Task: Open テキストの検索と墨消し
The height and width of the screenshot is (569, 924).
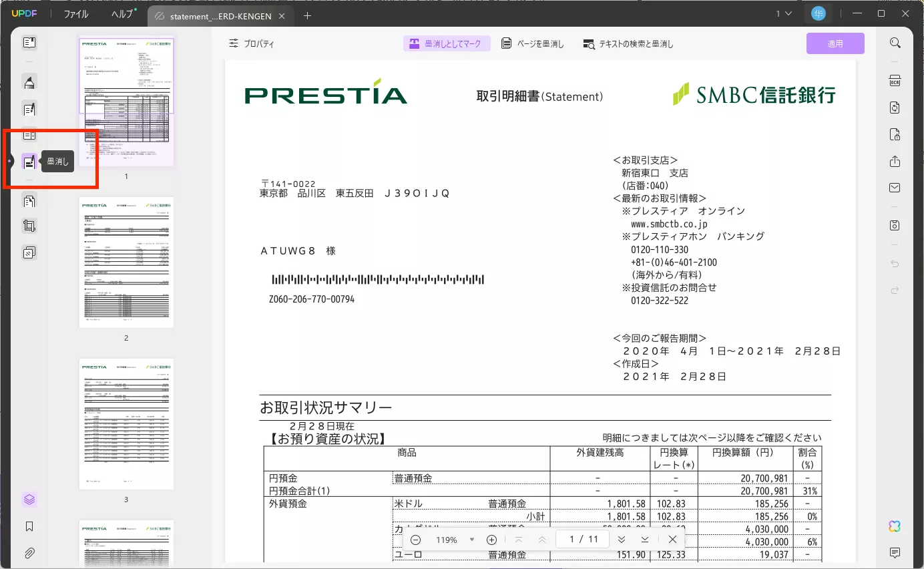Action: coord(628,44)
